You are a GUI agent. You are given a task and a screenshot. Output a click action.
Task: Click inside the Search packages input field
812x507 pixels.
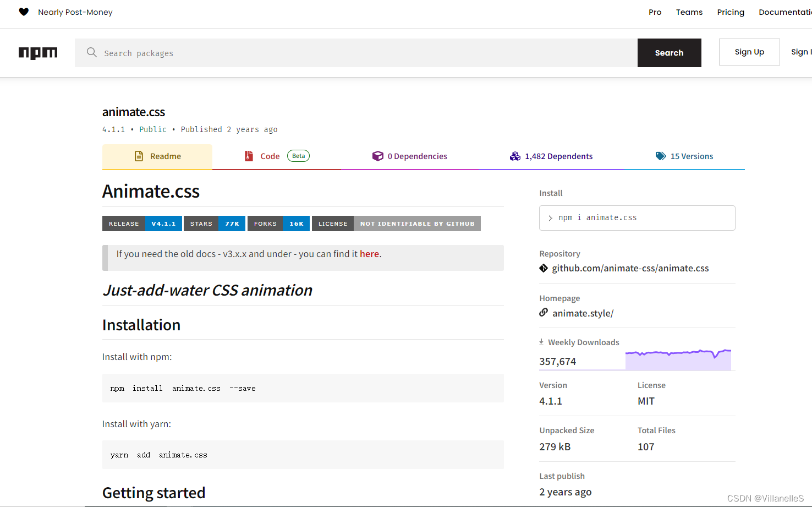coord(275,52)
